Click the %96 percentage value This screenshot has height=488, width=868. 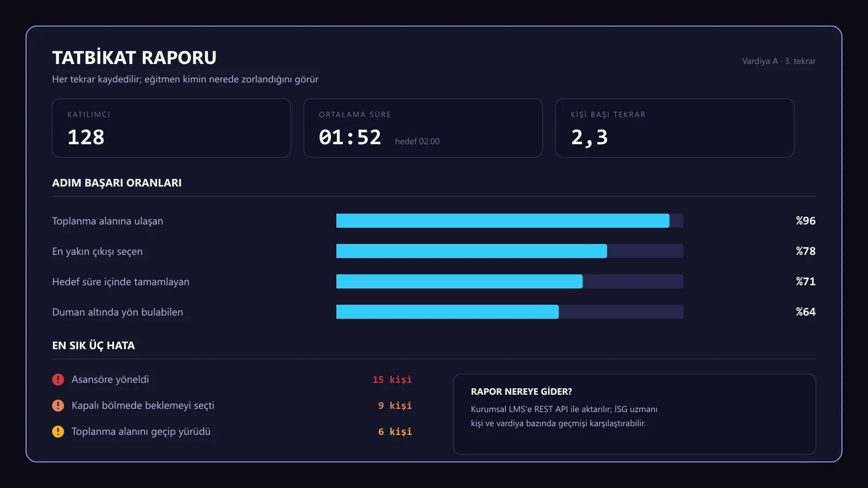[x=806, y=221]
